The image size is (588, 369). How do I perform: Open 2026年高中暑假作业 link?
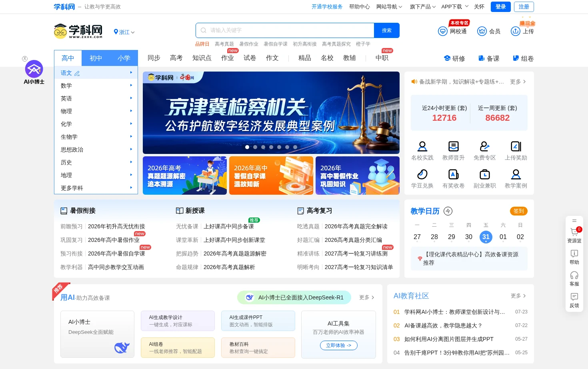(114, 240)
